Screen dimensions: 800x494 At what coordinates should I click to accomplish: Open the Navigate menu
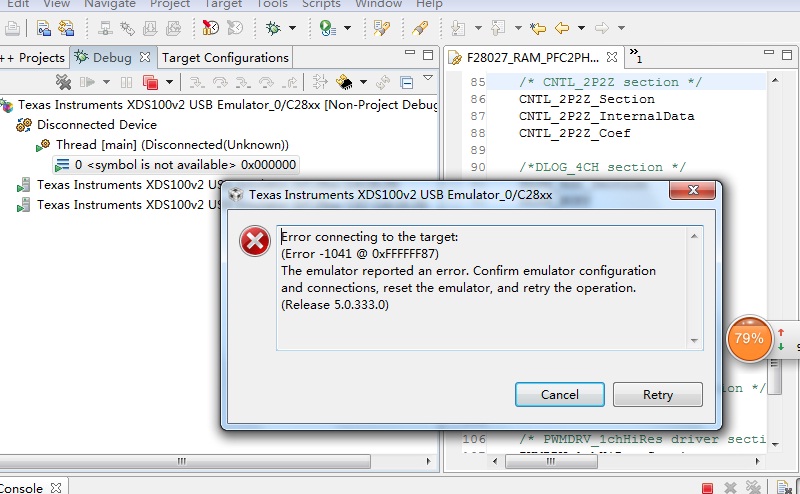(110, 4)
